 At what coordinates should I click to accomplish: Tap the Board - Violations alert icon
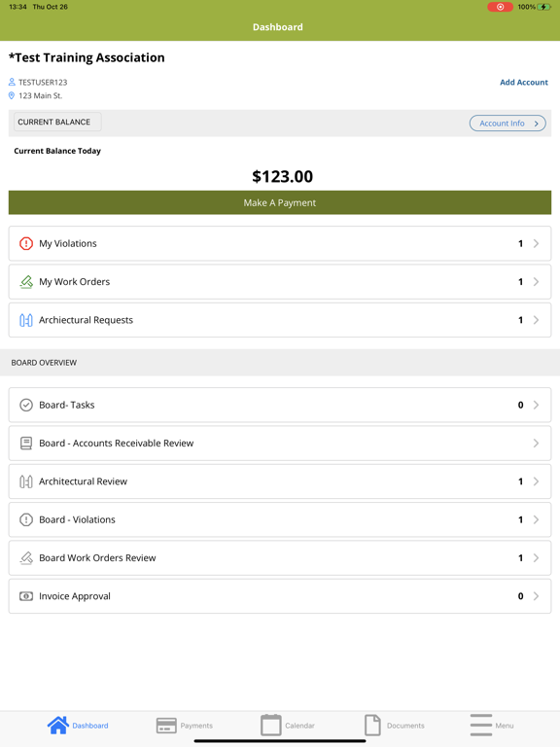(26, 519)
